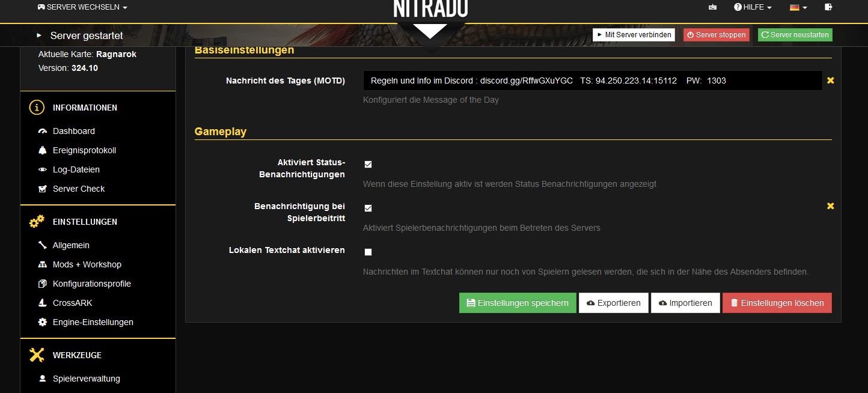This screenshot has height=393, width=868.
Task: Open the language flag dropdown
Action: 798,7
